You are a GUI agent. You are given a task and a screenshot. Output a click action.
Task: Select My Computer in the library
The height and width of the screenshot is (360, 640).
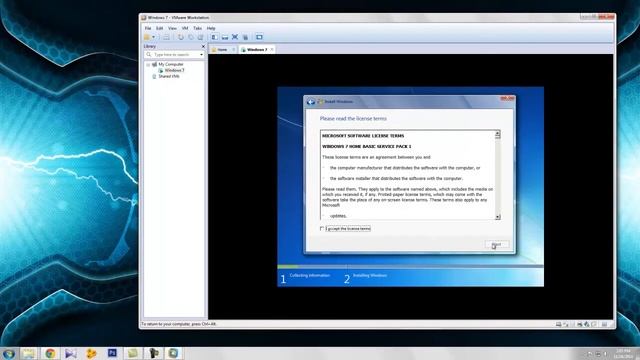tap(171, 64)
